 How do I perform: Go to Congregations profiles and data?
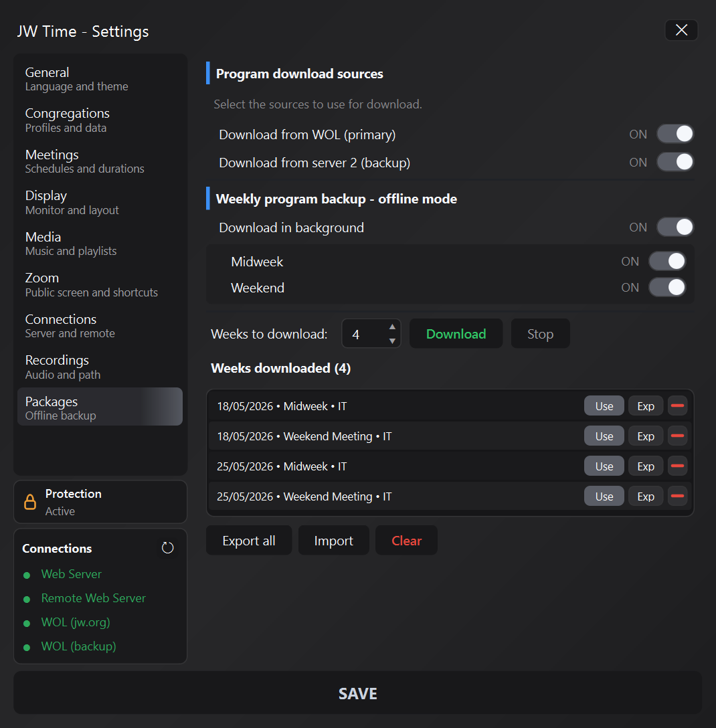100,120
